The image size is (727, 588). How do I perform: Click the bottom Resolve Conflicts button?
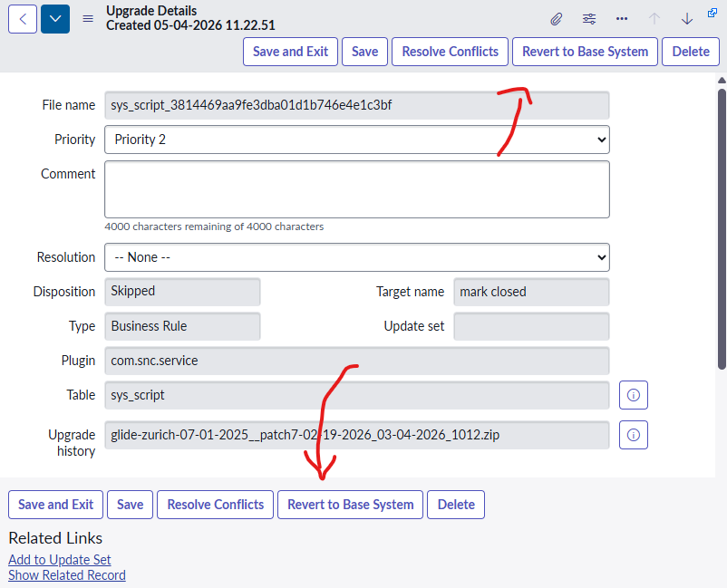[216, 505]
